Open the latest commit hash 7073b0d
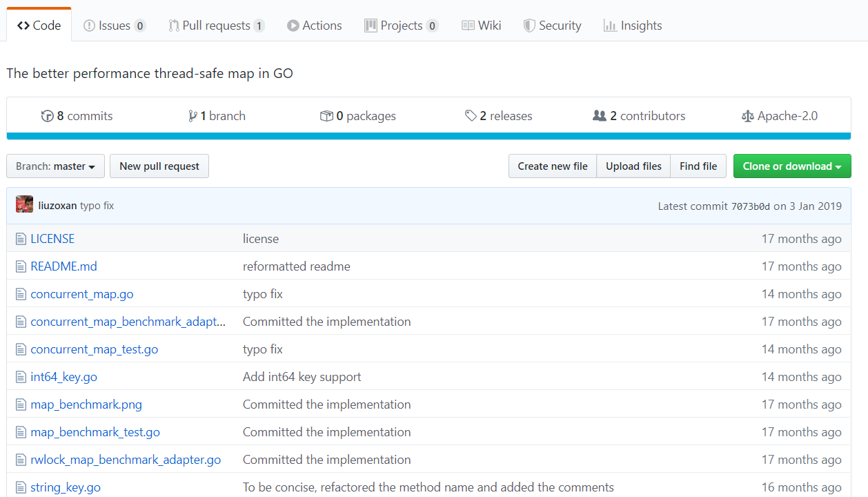 (750, 206)
